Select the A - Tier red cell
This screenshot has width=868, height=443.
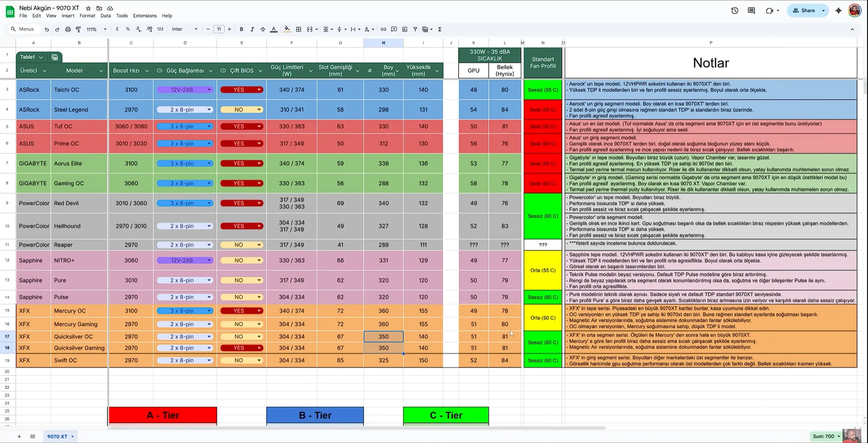[x=163, y=416]
